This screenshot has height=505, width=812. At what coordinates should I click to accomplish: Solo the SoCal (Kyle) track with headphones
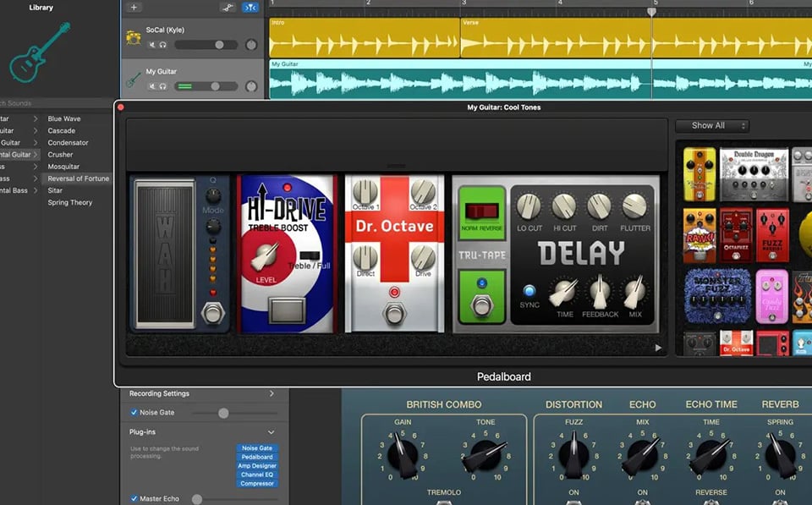162,45
